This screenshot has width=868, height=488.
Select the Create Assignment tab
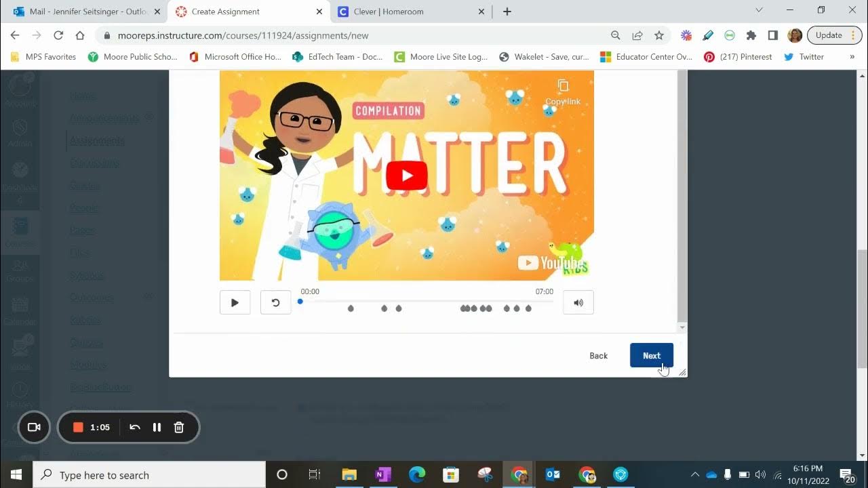(248, 12)
